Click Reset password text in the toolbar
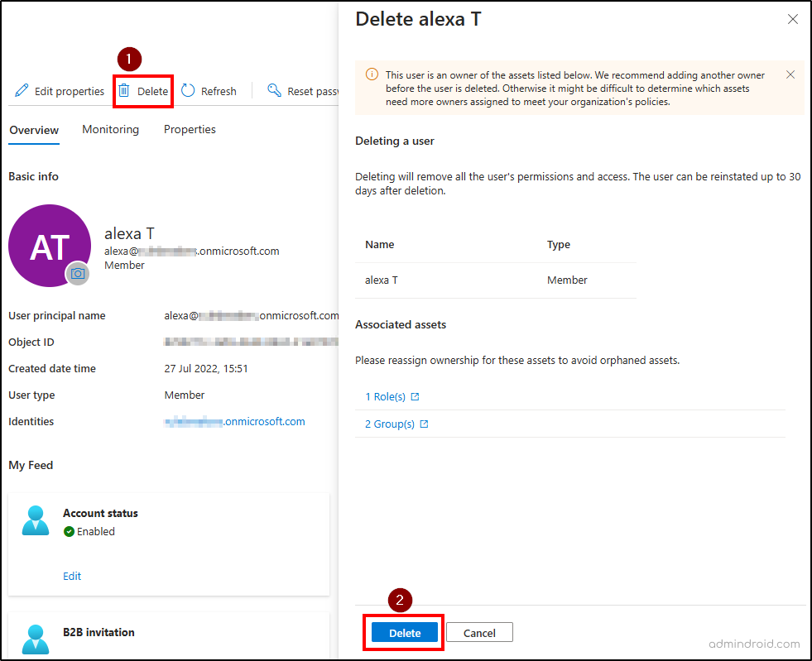 [x=313, y=91]
